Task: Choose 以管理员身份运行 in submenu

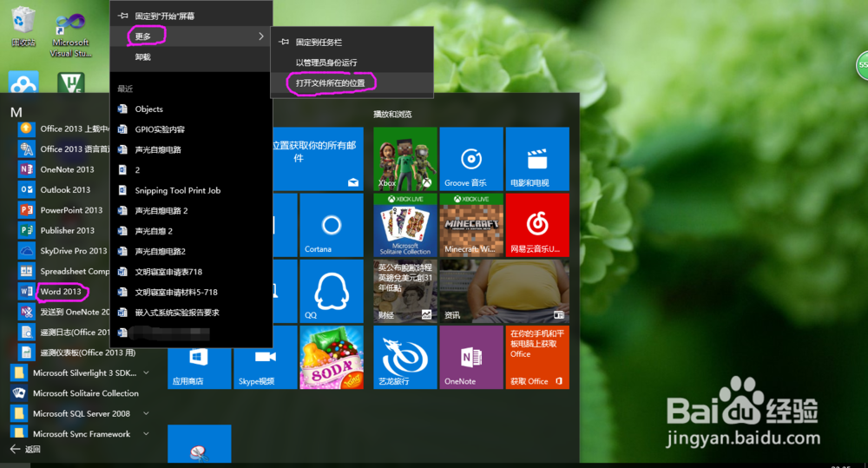Action: click(x=352, y=63)
